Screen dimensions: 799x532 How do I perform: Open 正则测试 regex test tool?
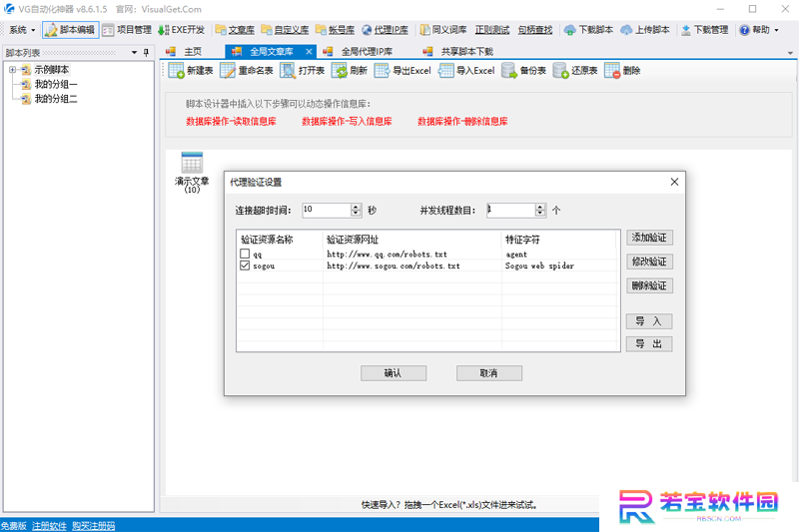pos(491,30)
